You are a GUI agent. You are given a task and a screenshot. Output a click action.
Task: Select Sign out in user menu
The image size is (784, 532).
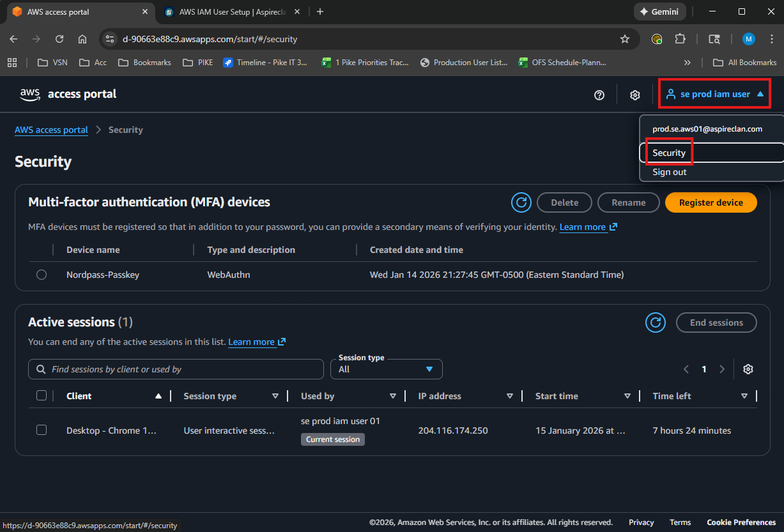[x=711, y=172]
